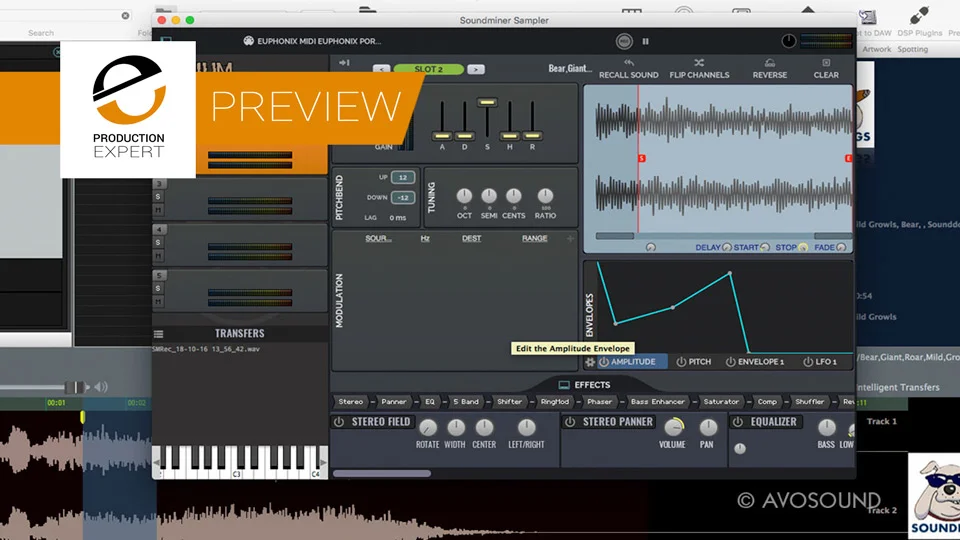Click the red S start marker on waveform
Screen dimensions: 960x540
tap(642, 159)
